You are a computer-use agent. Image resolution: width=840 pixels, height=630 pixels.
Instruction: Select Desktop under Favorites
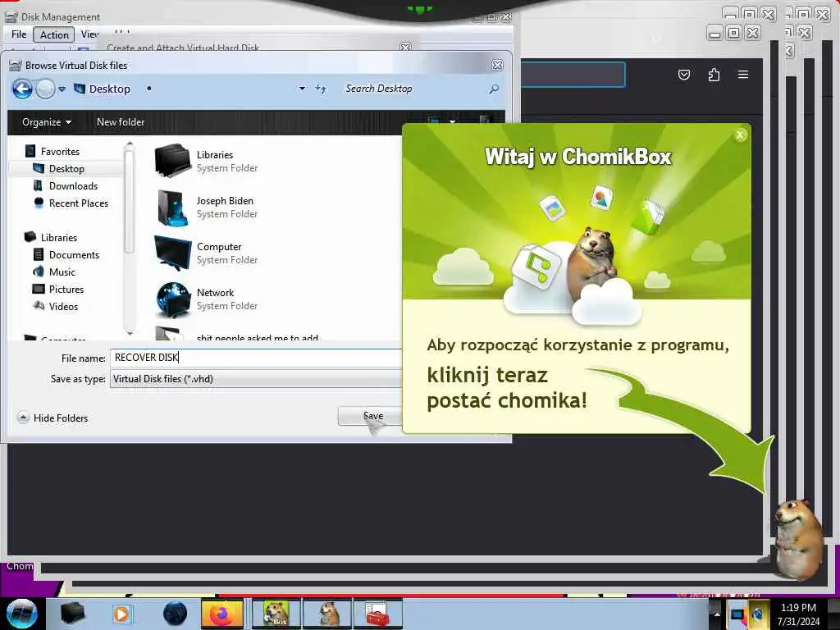[66, 169]
